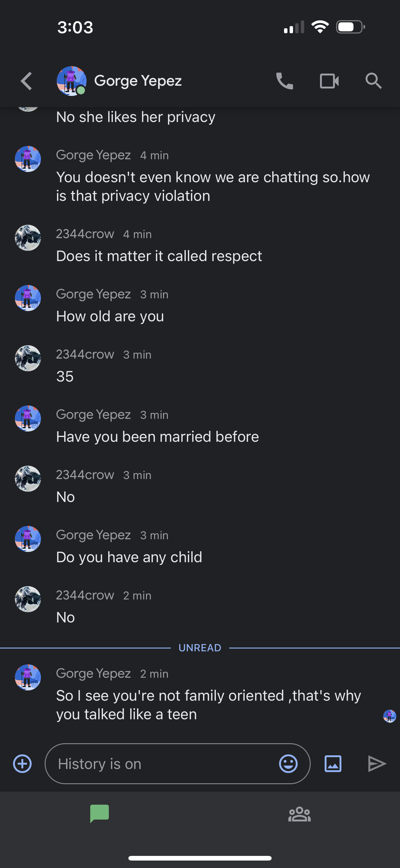Screen dimensions: 400x868
Task: Tap the UNREAD divider label
Action: 200,648
